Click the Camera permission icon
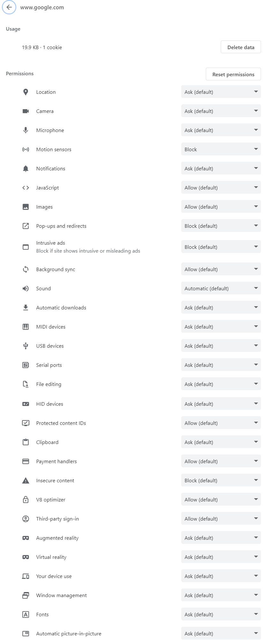Screen dimensions: 268x644 [26, 111]
